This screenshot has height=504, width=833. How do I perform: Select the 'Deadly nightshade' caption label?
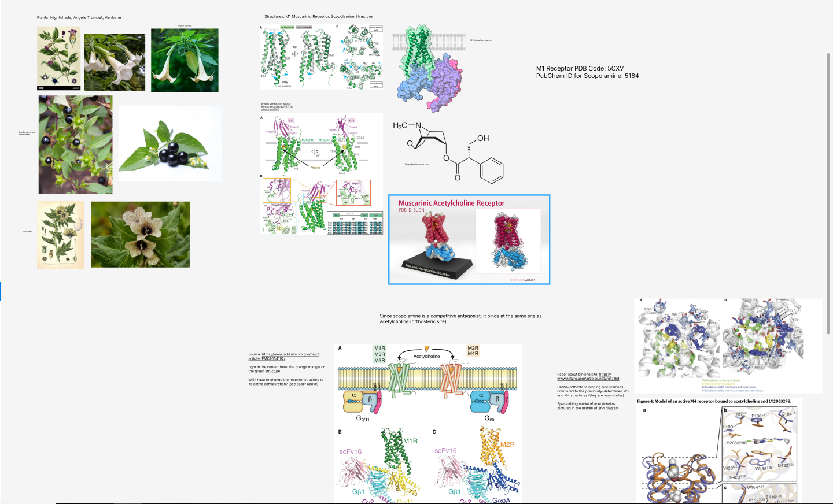[27, 133]
